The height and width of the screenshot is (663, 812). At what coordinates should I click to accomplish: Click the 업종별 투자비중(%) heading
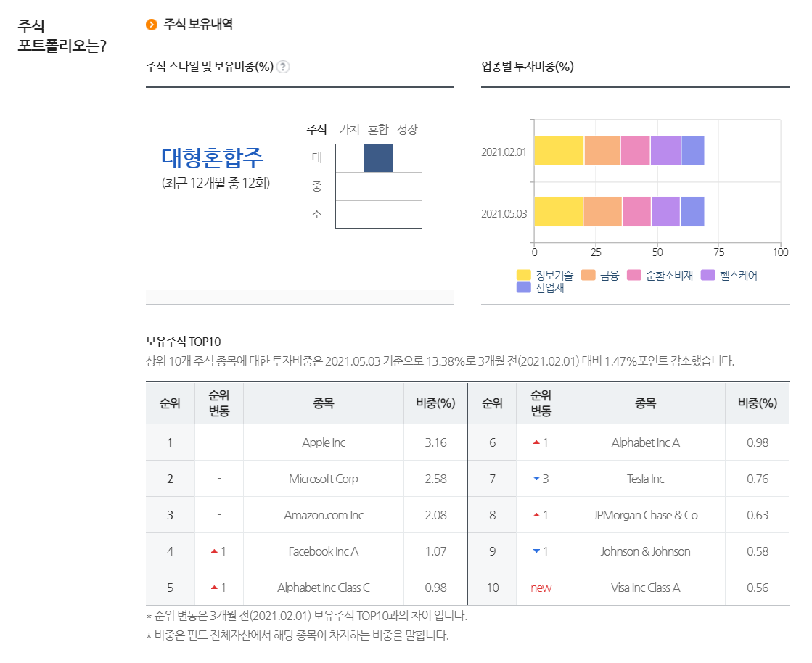(528, 67)
